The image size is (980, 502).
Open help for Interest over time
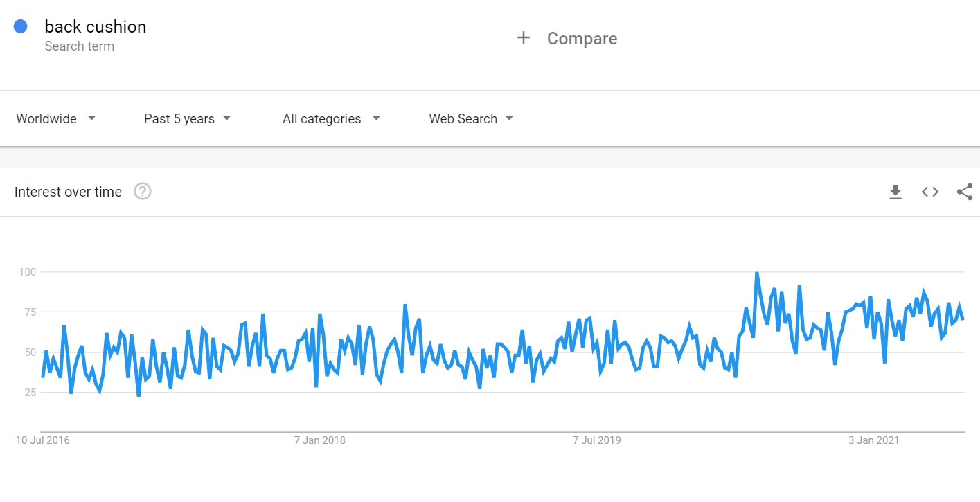point(143,192)
